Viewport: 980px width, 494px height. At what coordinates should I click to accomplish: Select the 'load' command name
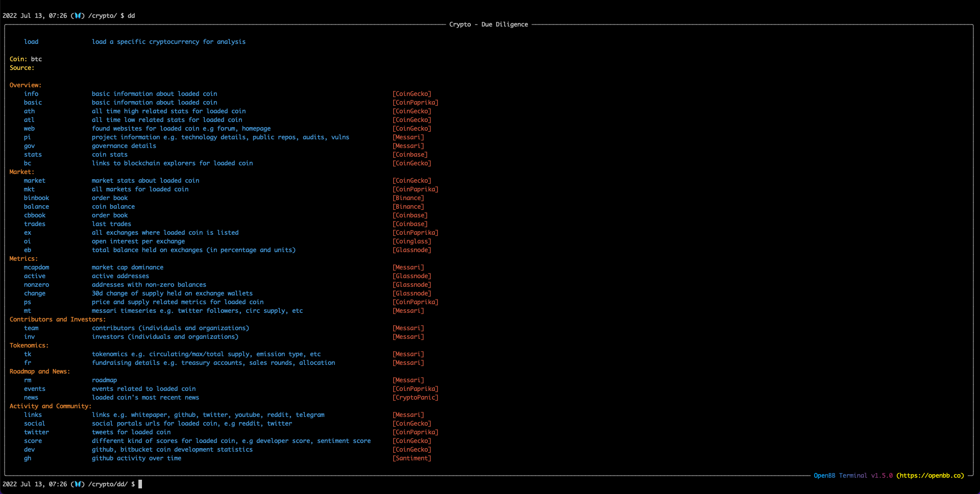pos(31,42)
